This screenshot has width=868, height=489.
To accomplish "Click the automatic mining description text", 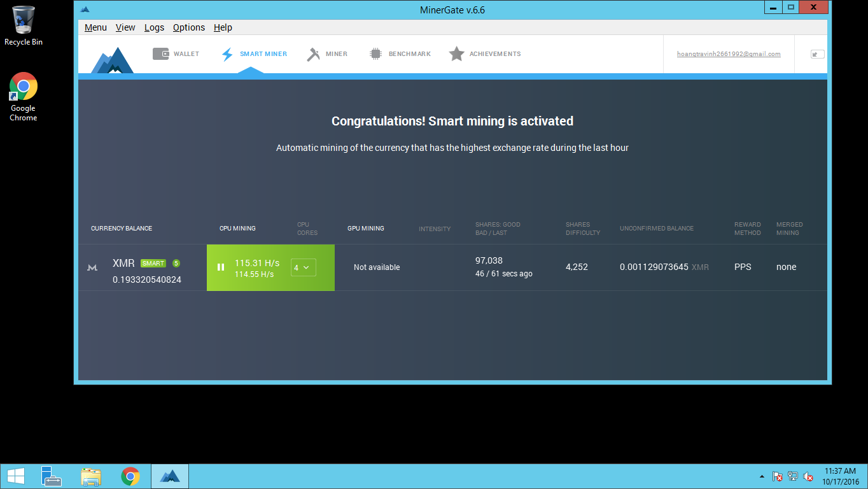I will [x=452, y=148].
